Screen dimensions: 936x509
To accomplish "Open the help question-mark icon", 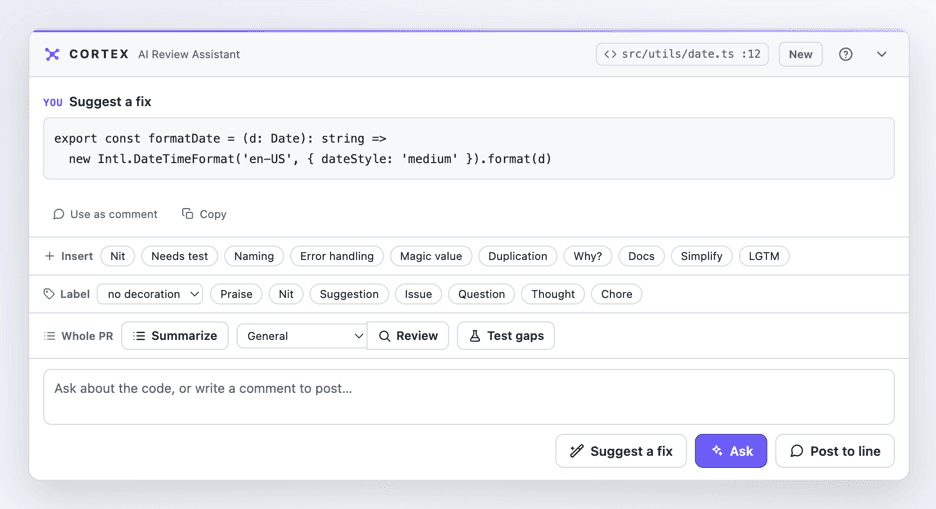I will 845,54.
